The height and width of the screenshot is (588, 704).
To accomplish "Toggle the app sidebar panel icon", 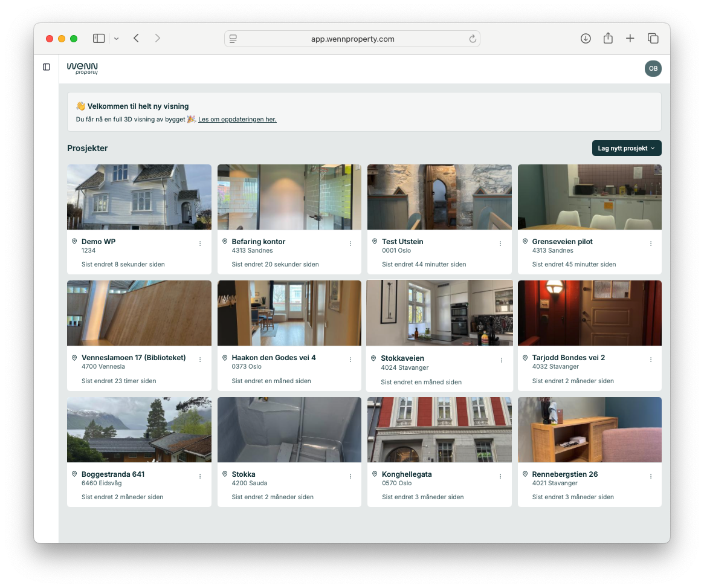I will pyautogui.click(x=47, y=67).
